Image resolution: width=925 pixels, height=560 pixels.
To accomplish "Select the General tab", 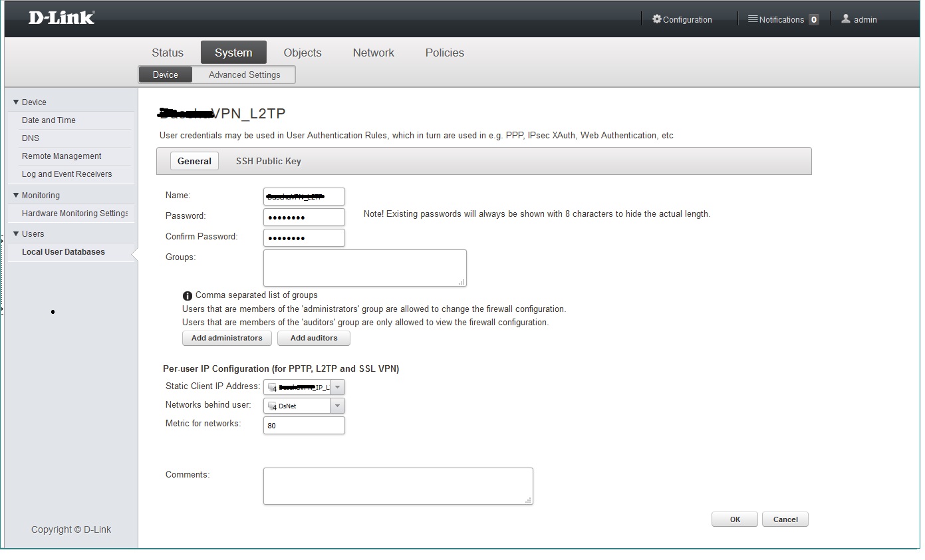I will pyautogui.click(x=194, y=161).
